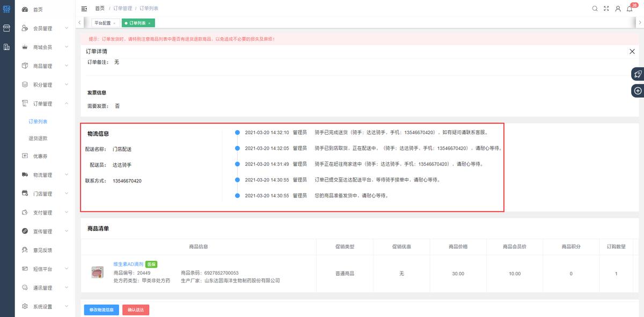Click the 首页 breadcrumb link
Image resolution: width=644 pixels, height=317 pixels.
point(100,9)
